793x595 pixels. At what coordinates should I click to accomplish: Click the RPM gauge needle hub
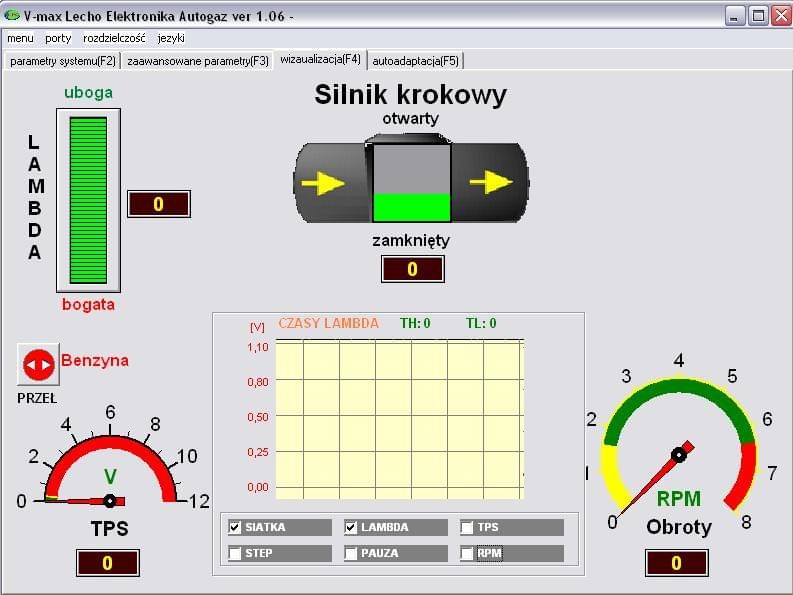(679, 455)
